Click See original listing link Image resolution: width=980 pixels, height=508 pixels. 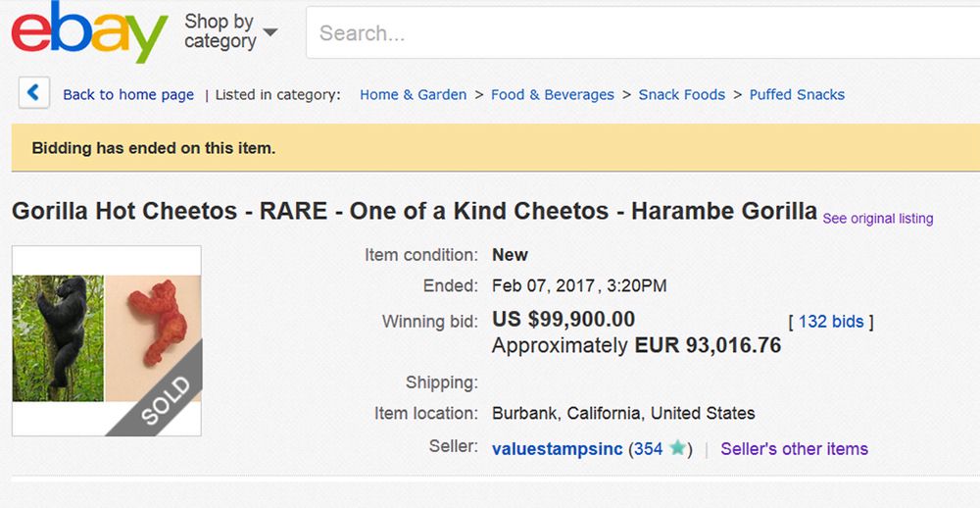click(x=878, y=219)
